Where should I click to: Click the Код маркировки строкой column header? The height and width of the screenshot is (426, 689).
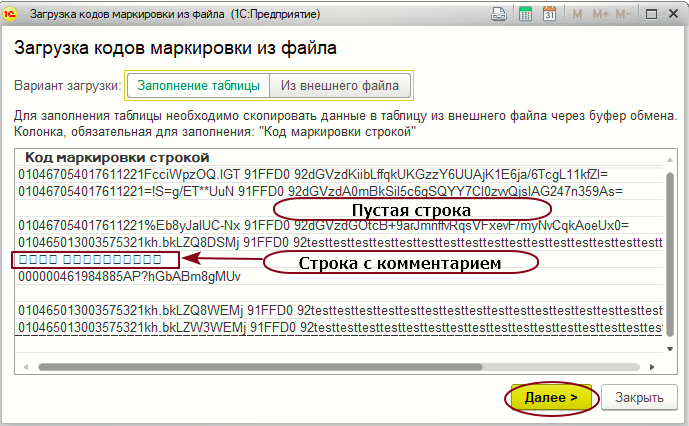point(117,157)
